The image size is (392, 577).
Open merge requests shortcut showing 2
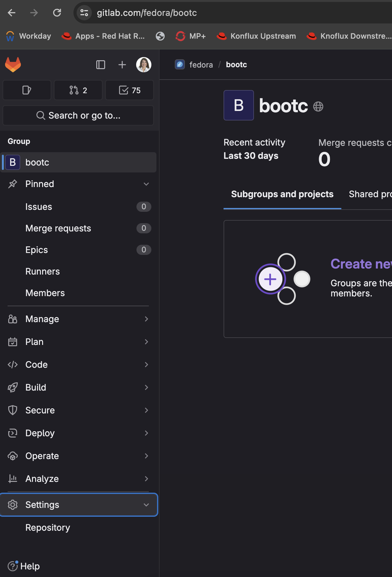pyautogui.click(x=78, y=90)
